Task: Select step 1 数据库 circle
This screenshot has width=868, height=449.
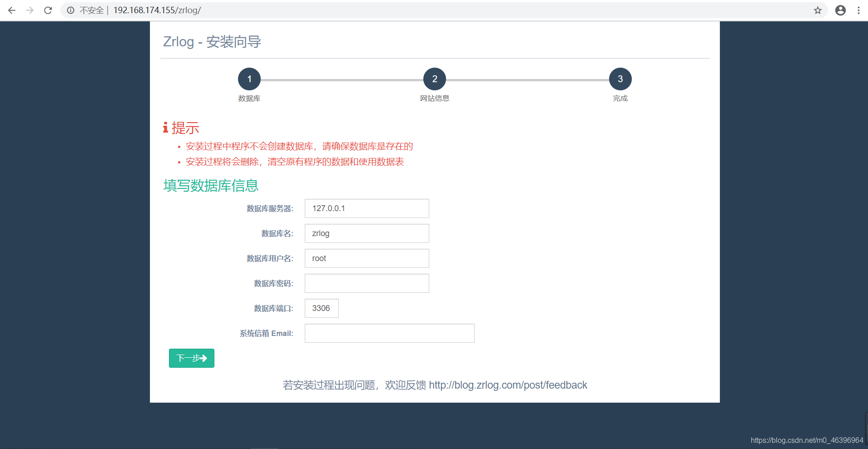Action: (x=249, y=79)
